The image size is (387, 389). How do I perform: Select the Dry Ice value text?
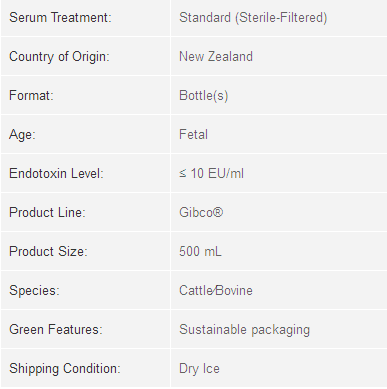point(199,369)
